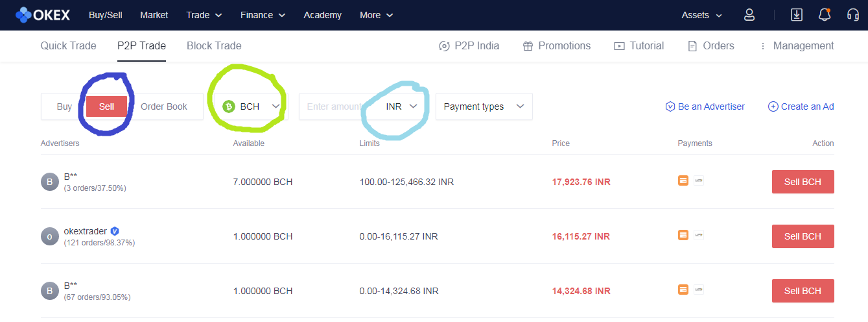The image size is (868, 322).
Task: Click the (121 orders/98.37%) stats text
Action: (99, 242)
